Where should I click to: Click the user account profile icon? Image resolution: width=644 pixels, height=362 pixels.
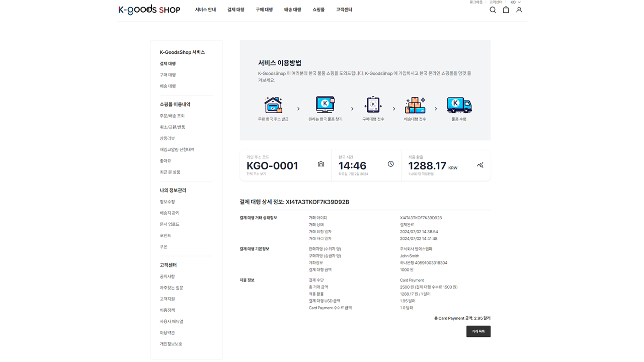coord(519,10)
